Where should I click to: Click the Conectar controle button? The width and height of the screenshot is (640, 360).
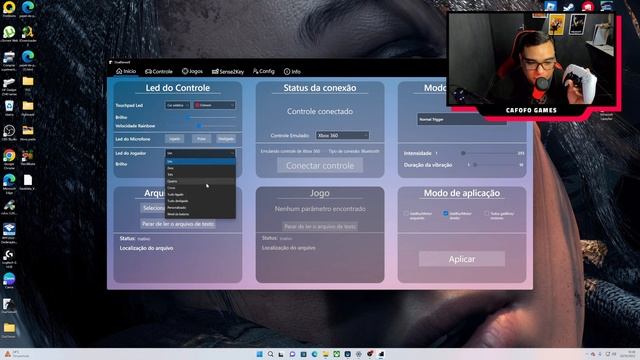320,165
